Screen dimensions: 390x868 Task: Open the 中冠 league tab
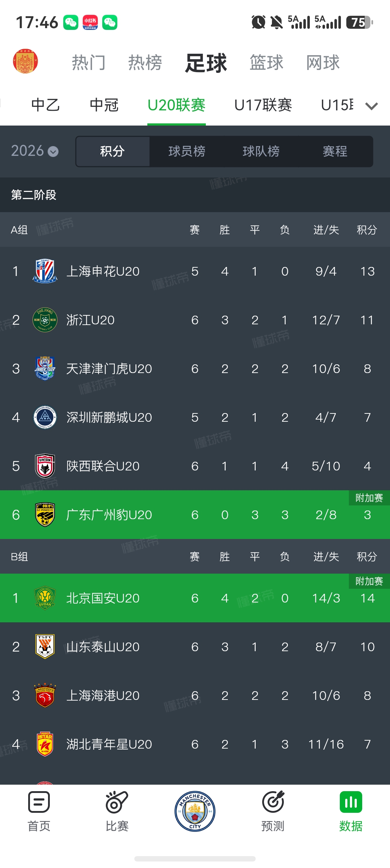pos(104,105)
